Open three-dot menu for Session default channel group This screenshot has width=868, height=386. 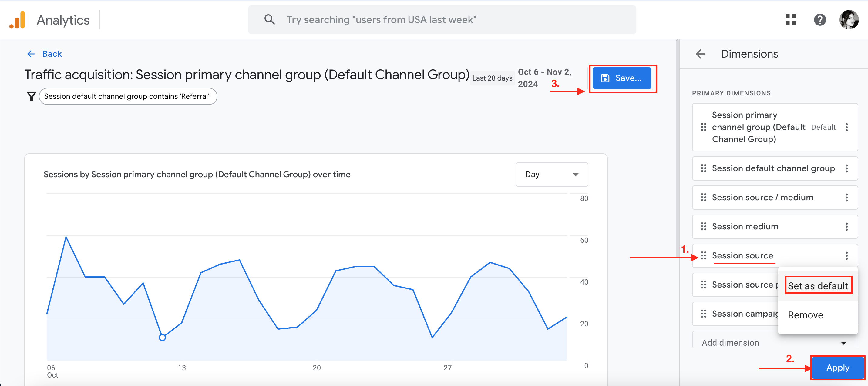[x=846, y=168]
